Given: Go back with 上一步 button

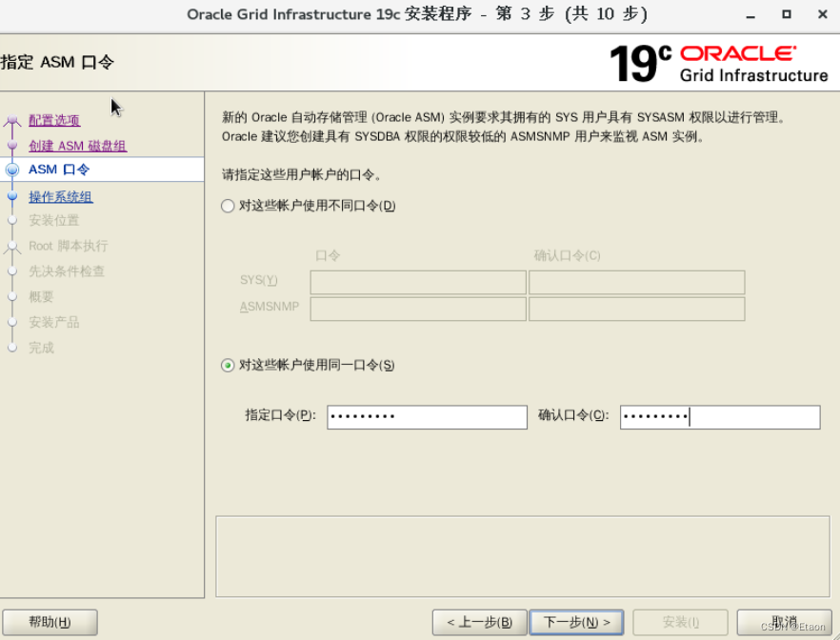Looking at the screenshot, I should click(479, 622).
